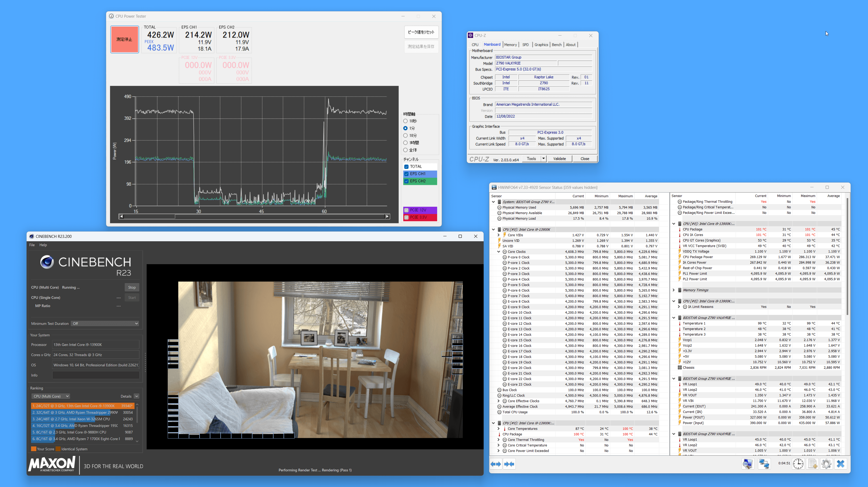Click HWiNFO blue X close sensors icon
This screenshot has height=487, width=868.
pos(840,464)
